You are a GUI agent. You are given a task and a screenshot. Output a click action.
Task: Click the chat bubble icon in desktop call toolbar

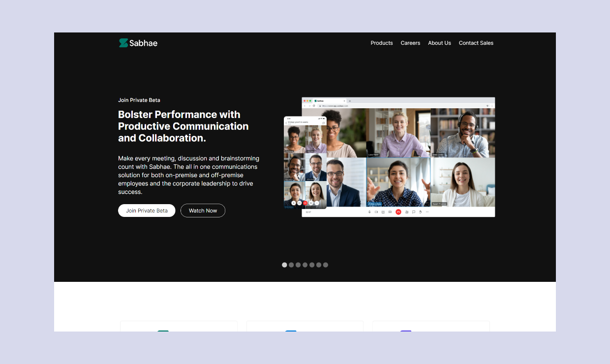point(414,212)
